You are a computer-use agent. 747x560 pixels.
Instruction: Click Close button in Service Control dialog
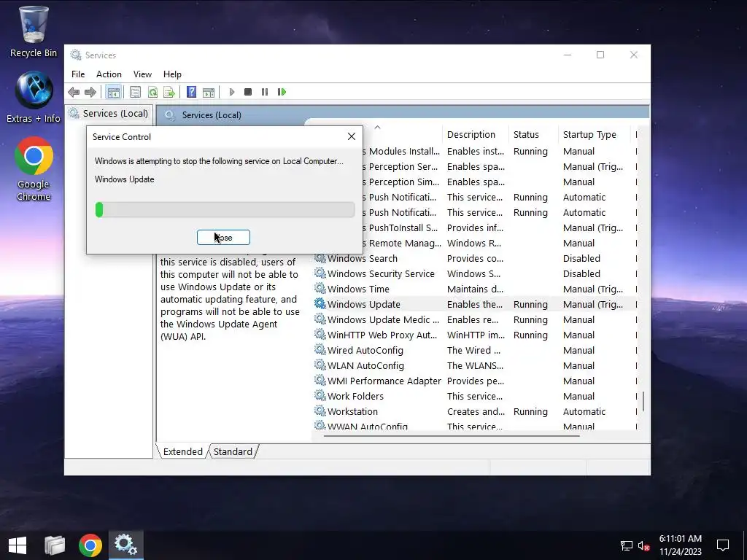click(x=223, y=238)
